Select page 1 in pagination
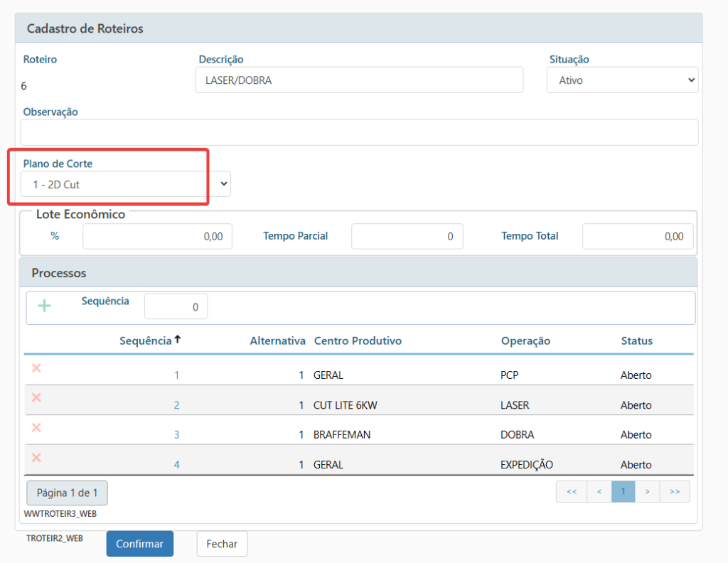The width and height of the screenshot is (728, 563). 623,491
